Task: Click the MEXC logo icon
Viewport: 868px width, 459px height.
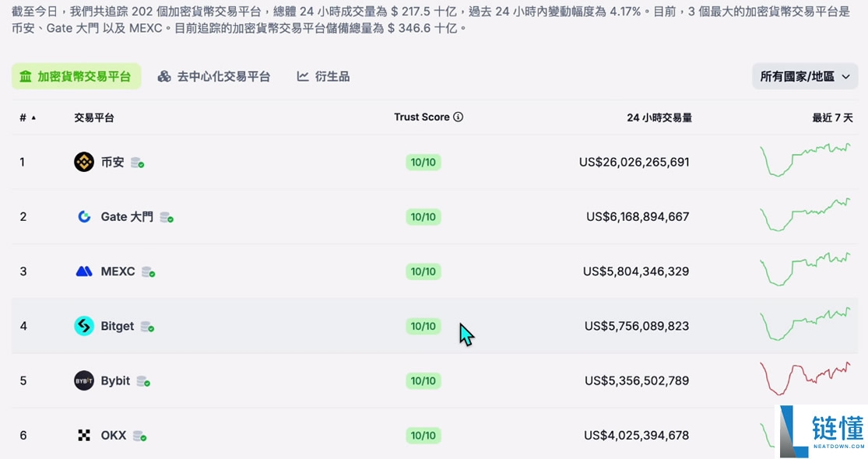Action: pyautogui.click(x=84, y=272)
